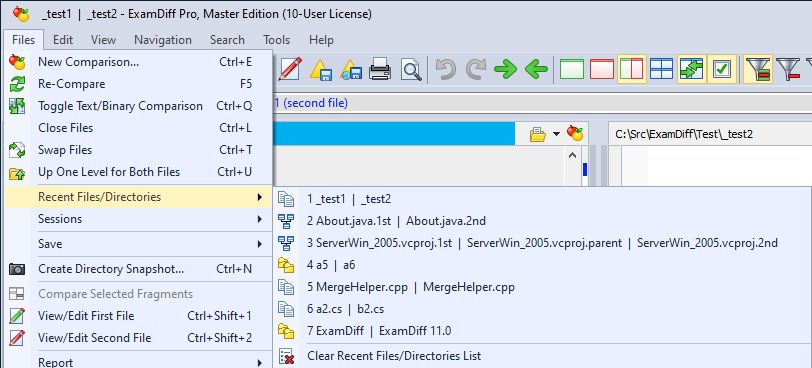Click the Print toolbar icon
The height and width of the screenshot is (368, 812).
380,69
